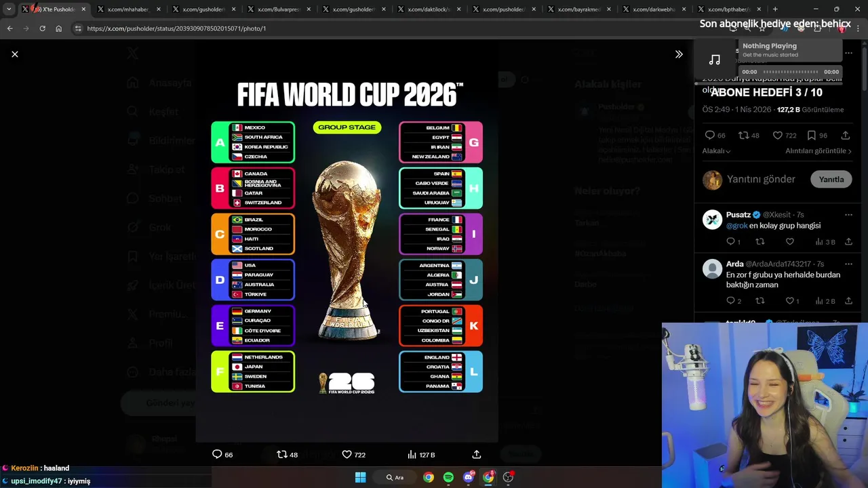The width and height of the screenshot is (868, 488).
Task: Open the more options menu on Pusatz's reply
Action: click(848, 215)
